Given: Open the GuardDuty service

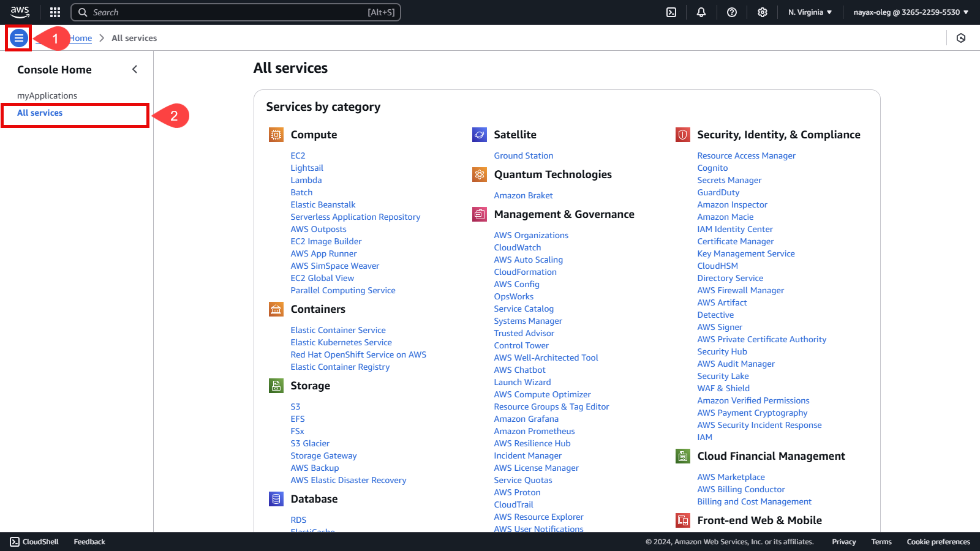Looking at the screenshot, I should (x=718, y=192).
